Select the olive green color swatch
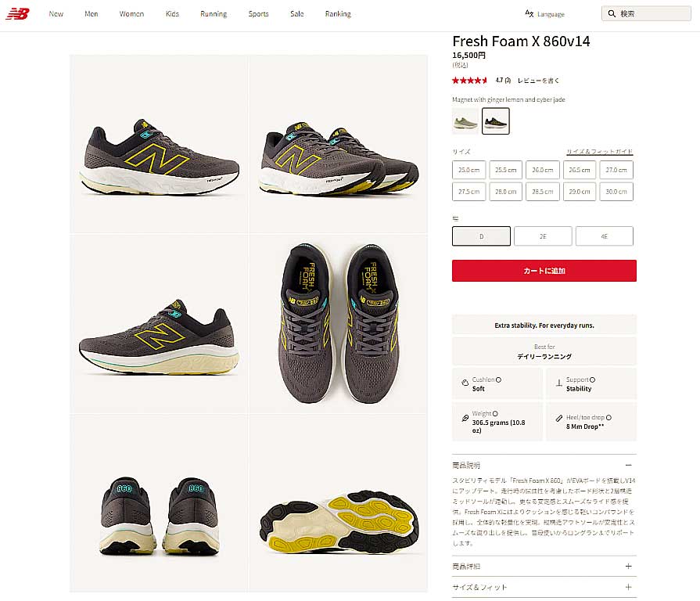700x601 pixels. tap(465, 121)
